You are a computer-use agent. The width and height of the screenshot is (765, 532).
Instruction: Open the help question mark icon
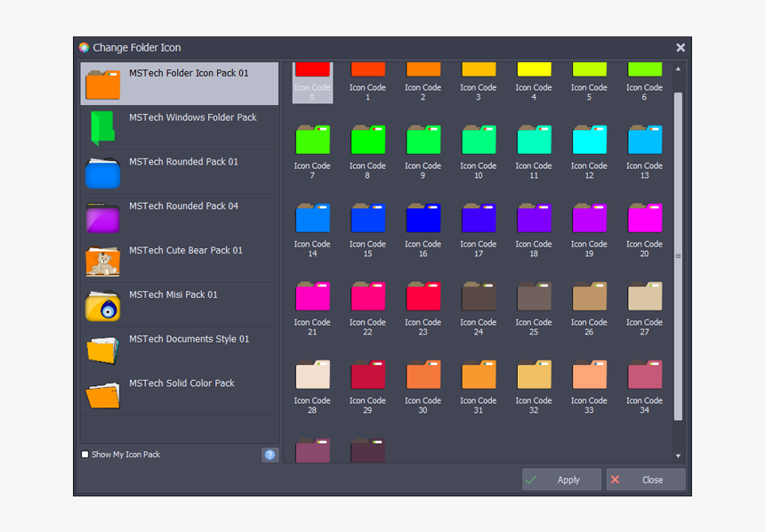pyautogui.click(x=270, y=454)
